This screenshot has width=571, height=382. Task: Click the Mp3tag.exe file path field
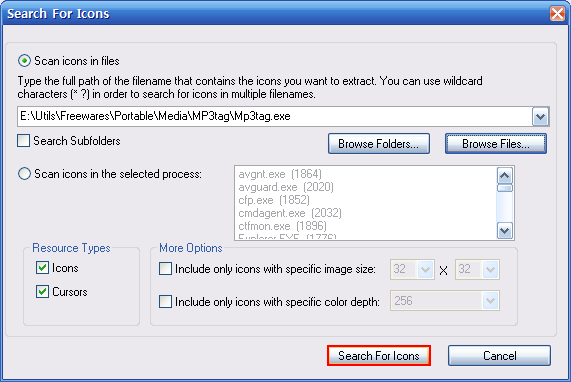click(x=275, y=117)
